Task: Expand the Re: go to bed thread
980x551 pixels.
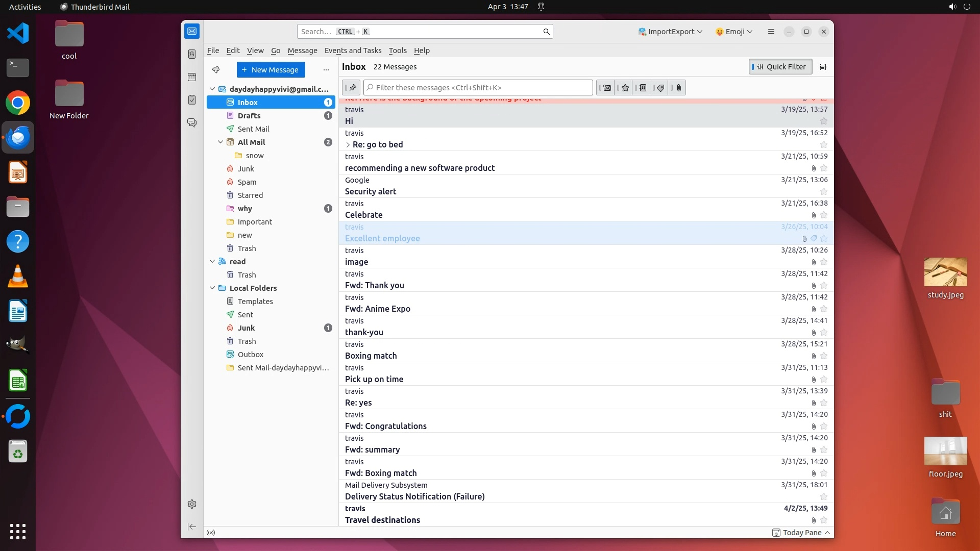Action: pos(348,145)
